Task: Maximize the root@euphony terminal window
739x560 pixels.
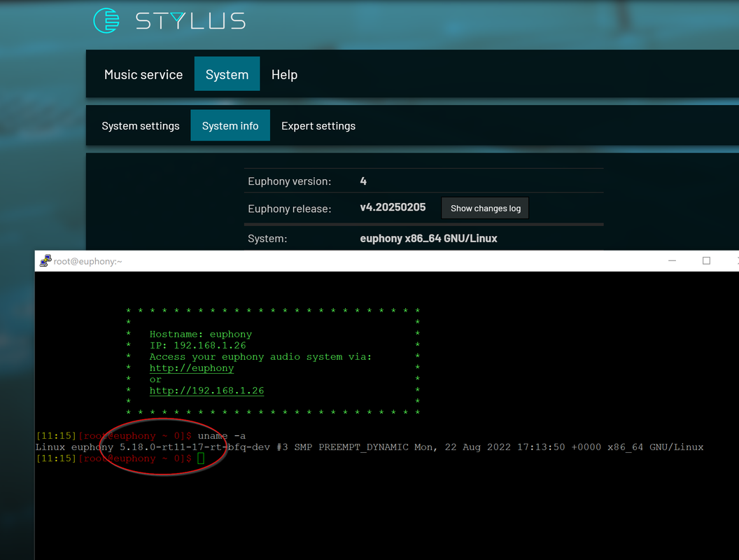Action: click(706, 260)
